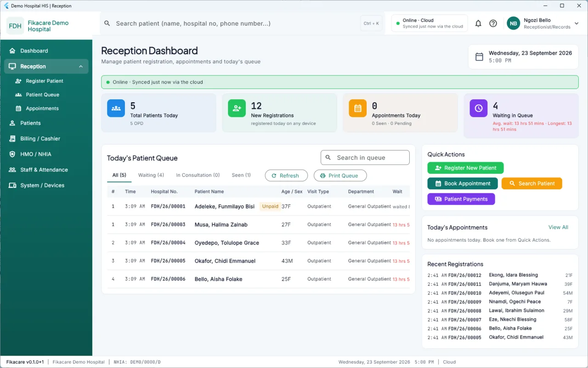This screenshot has width=588, height=368.
Task: Click Register New Patient quick action
Action: pyautogui.click(x=465, y=168)
